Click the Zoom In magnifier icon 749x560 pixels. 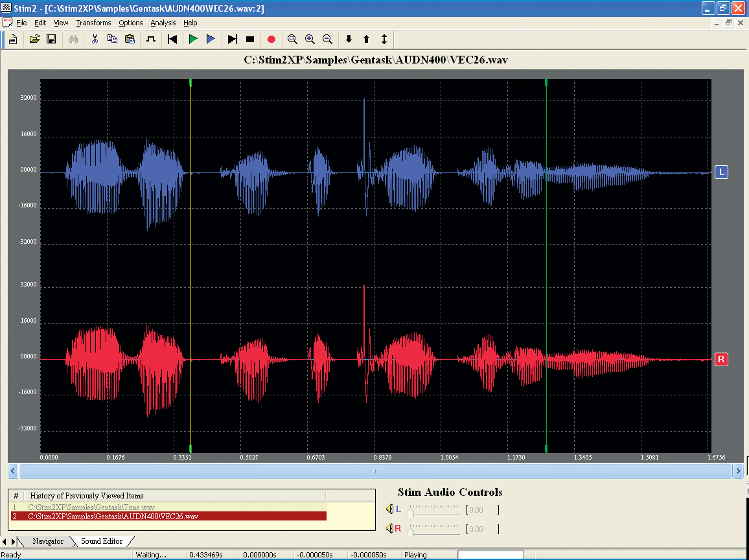pos(310,40)
